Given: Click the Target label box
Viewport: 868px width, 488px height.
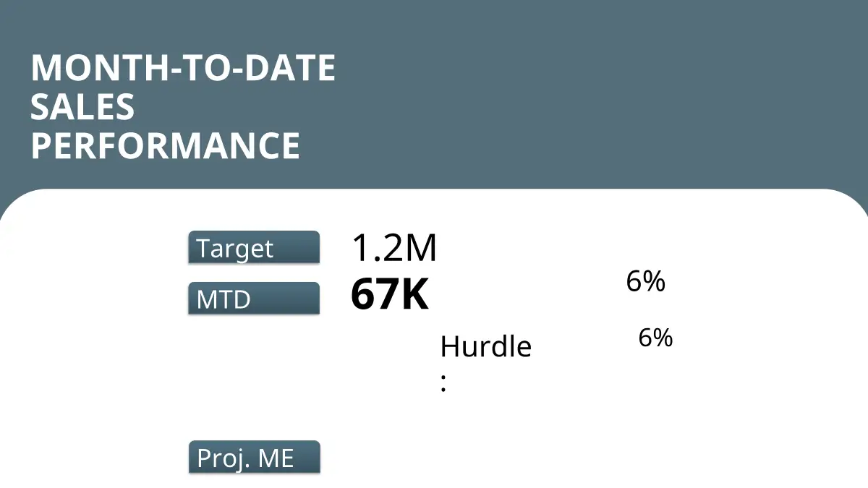Looking at the screenshot, I should 253,248.
